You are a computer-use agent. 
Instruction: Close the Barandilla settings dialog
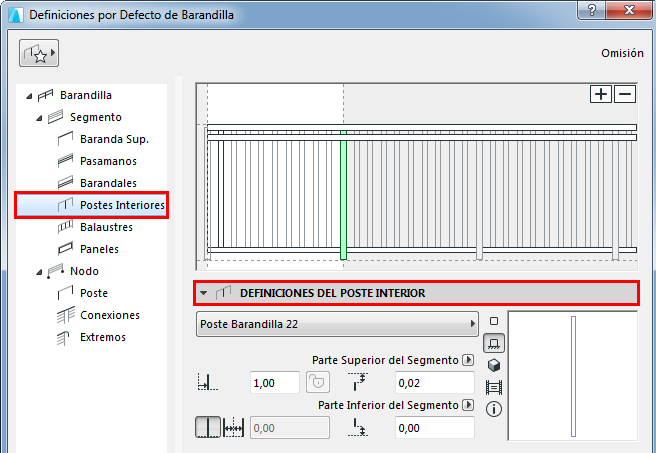(629, 10)
